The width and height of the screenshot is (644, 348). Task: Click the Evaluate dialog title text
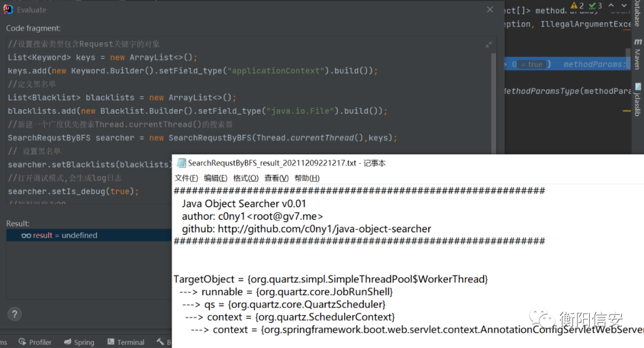click(x=32, y=10)
